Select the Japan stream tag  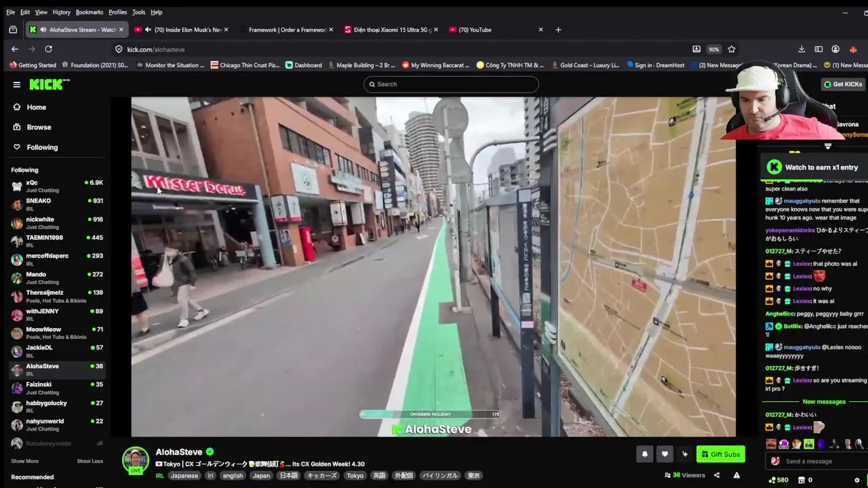pos(261,476)
